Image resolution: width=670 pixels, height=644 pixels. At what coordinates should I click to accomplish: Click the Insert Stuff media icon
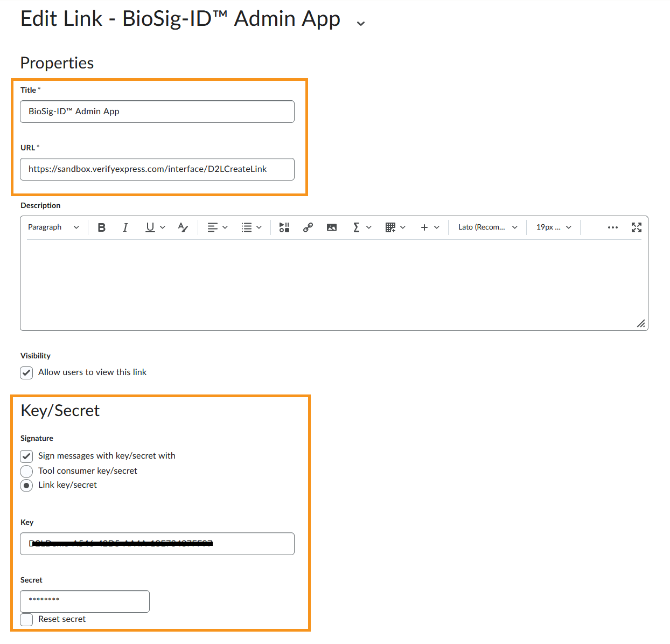(x=284, y=227)
